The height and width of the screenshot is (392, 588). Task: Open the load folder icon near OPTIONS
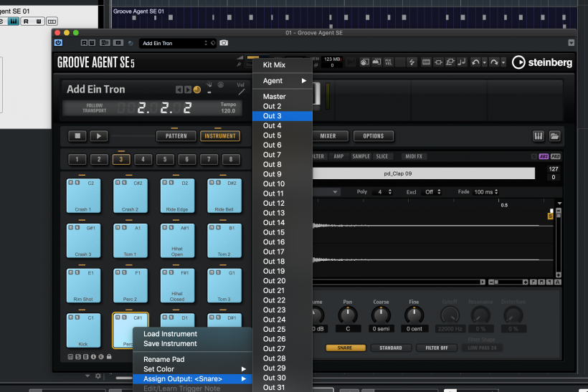[x=554, y=136]
